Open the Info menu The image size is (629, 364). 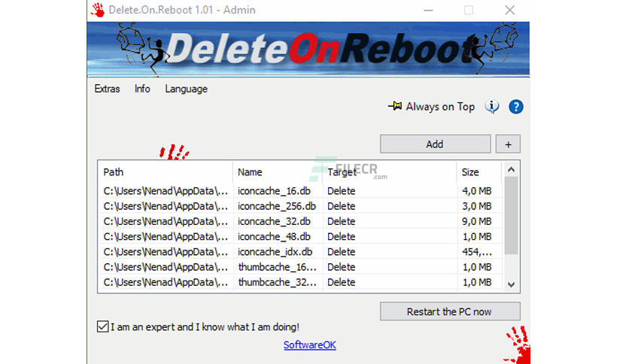[142, 89]
